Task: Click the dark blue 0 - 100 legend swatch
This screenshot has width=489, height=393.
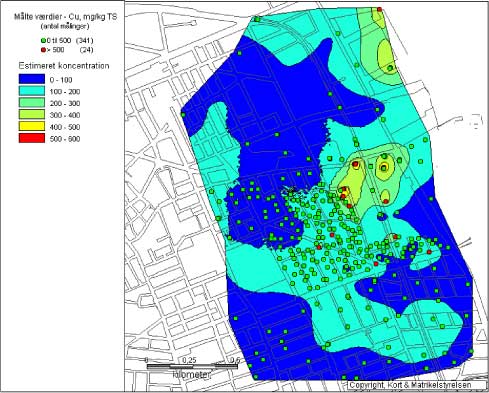Action: (x=32, y=79)
